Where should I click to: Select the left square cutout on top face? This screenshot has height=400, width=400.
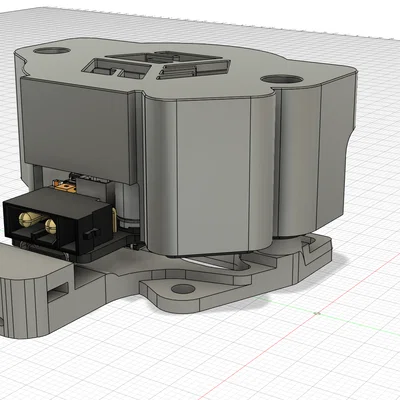[x=117, y=68]
